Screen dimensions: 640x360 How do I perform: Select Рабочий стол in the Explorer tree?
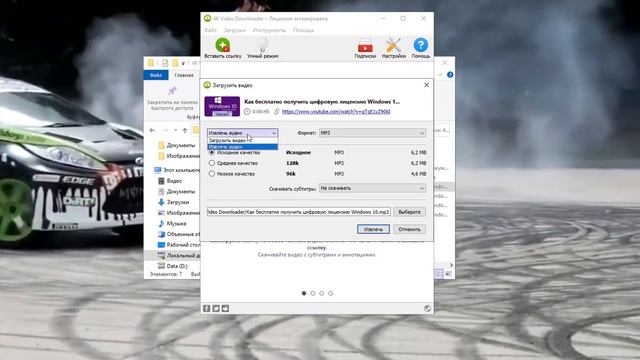click(179, 244)
